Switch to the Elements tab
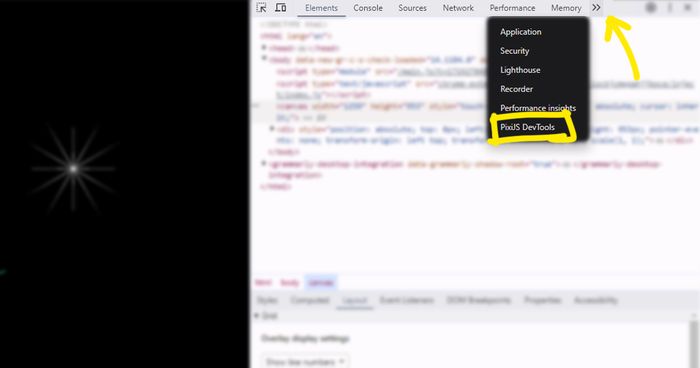The height and width of the screenshot is (368, 700). [x=321, y=8]
